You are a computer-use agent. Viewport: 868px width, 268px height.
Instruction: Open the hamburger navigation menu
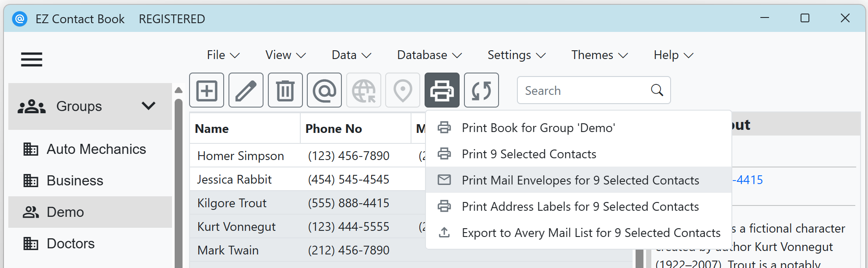point(32,59)
